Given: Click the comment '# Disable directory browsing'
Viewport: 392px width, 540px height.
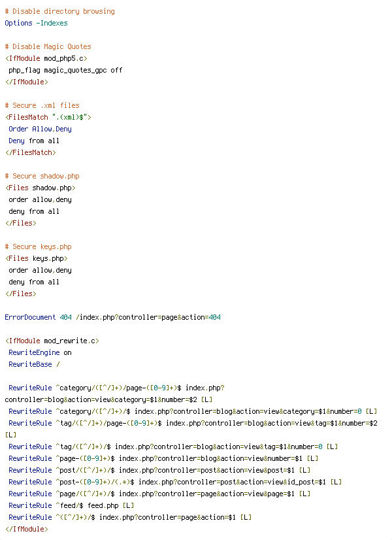Looking at the screenshot, I should point(60,11).
